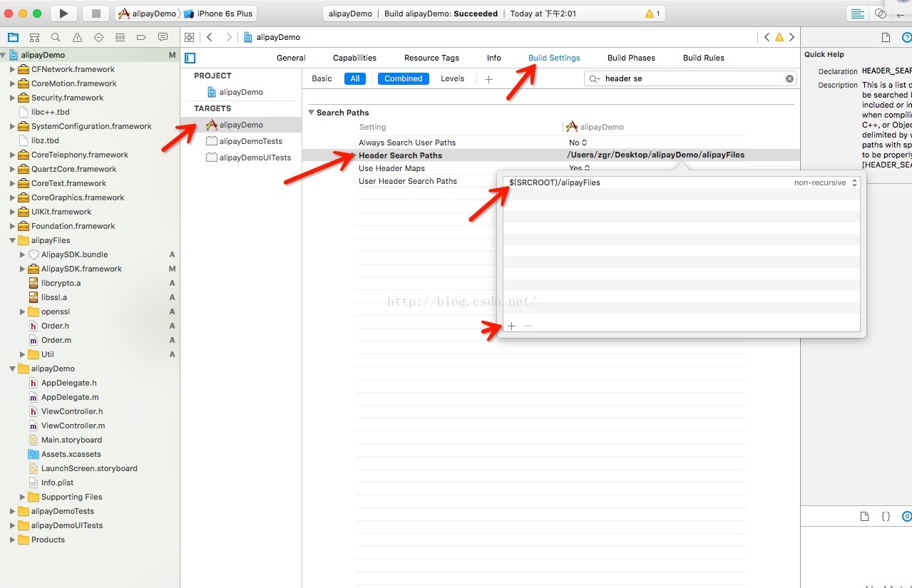This screenshot has height=588, width=912.
Task: Go forward in editor history
Action: [228, 37]
